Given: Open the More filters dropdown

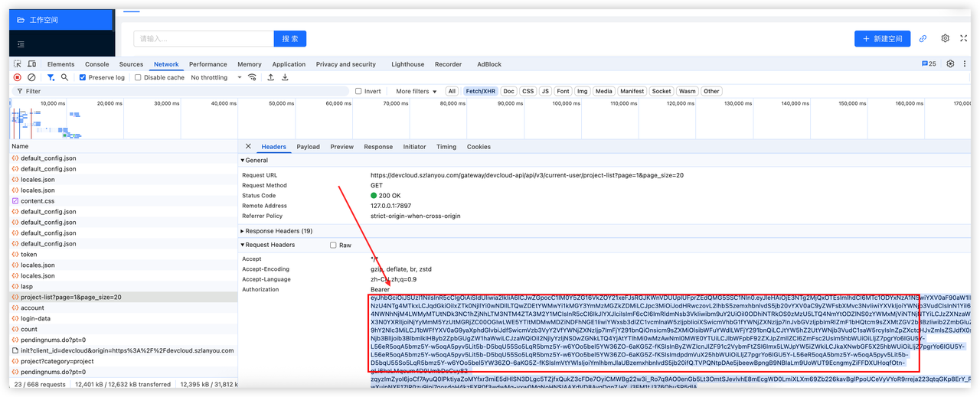Looking at the screenshot, I should [416, 91].
